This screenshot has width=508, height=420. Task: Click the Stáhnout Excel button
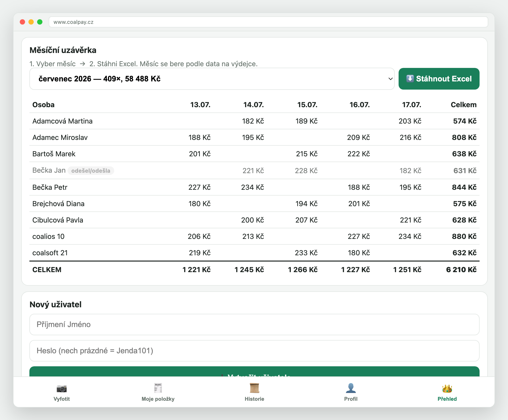click(439, 79)
